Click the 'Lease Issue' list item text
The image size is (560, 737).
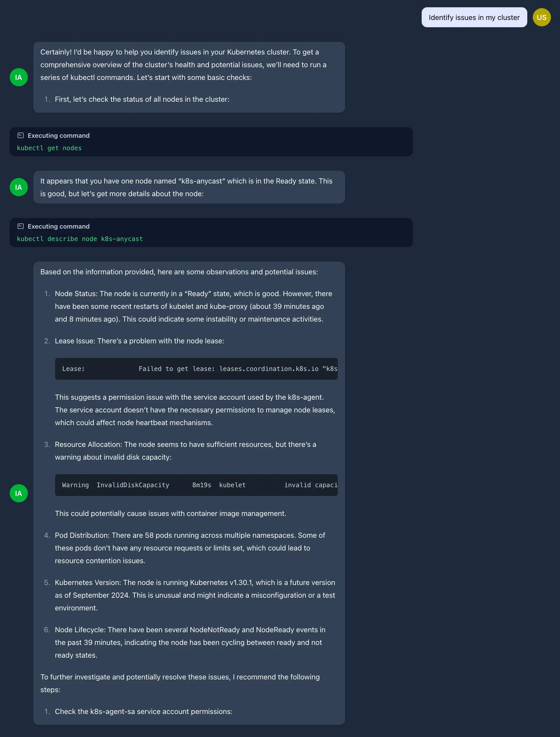coord(139,341)
